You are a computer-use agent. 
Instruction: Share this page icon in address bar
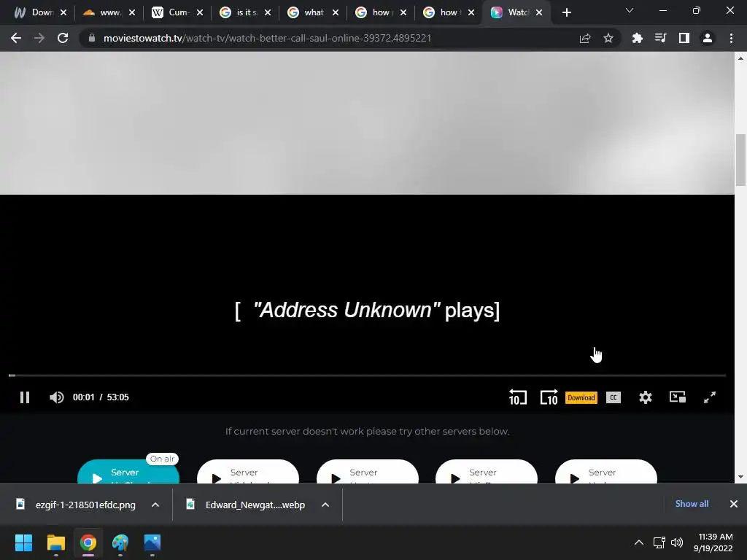(585, 38)
